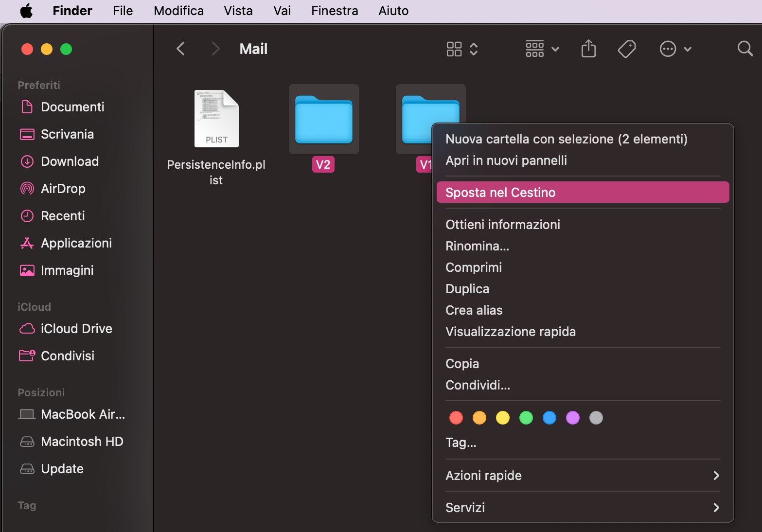The height and width of the screenshot is (532, 762).
Task: Click the Update drive icon
Action: point(27,469)
